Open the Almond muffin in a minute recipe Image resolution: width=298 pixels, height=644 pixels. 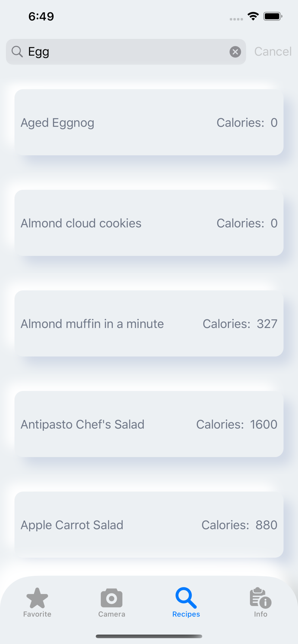pos(149,323)
